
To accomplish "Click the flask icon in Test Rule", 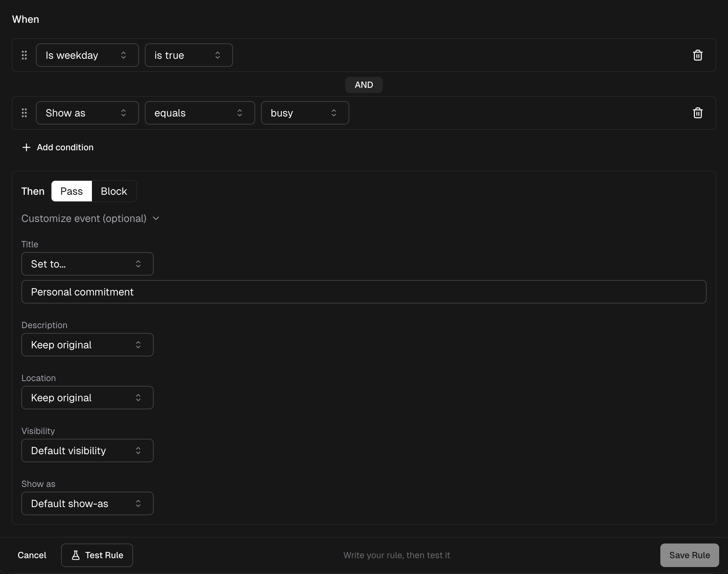I will (76, 555).
